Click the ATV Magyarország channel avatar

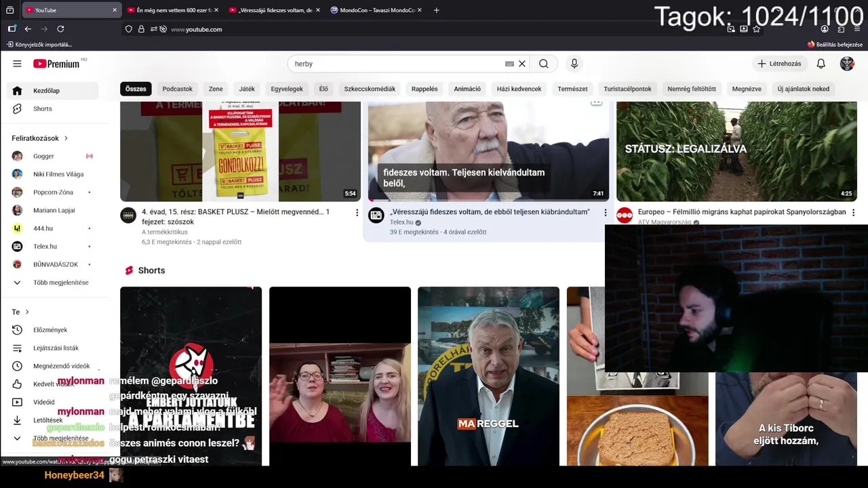click(625, 216)
